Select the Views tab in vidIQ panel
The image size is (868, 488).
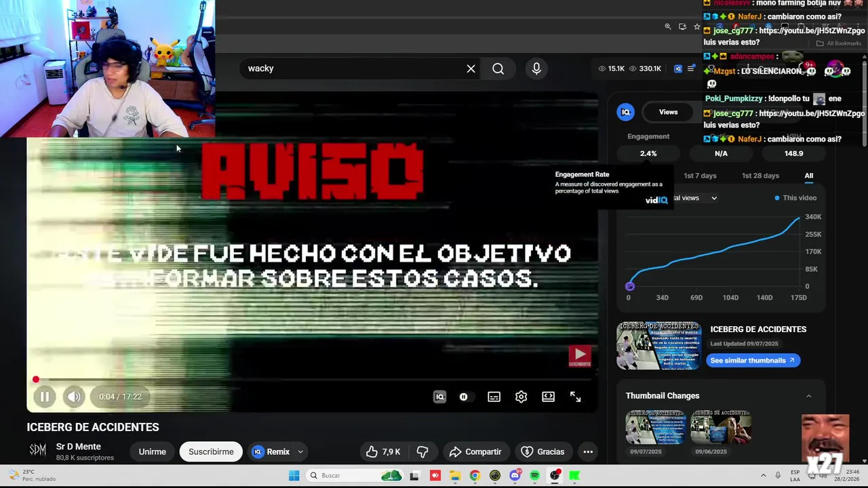(668, 113)
